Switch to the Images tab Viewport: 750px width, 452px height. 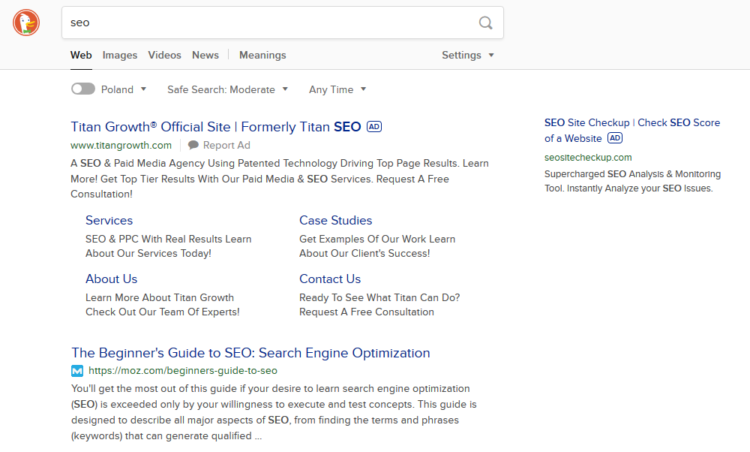coord(120,55)
